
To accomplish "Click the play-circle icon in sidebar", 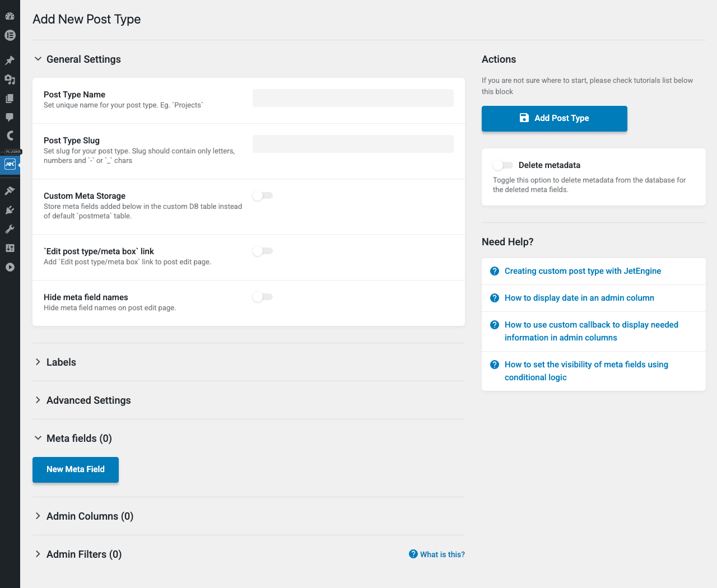I will point(10,267).
